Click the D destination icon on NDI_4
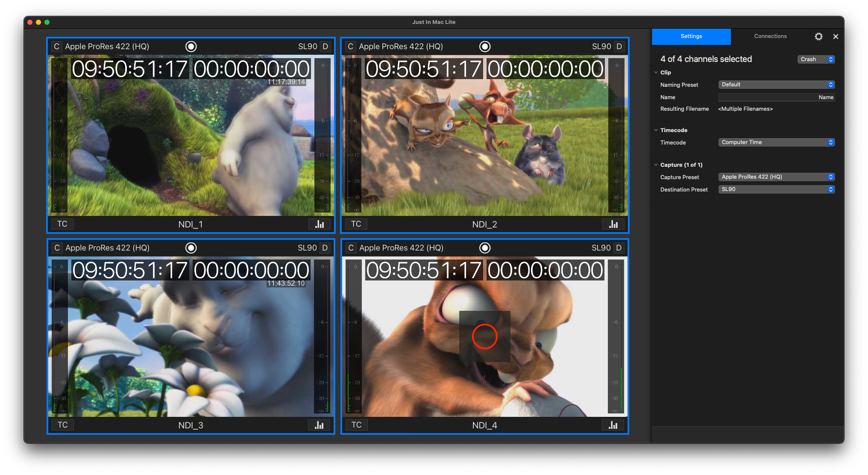The height and width of the screenshot is (475, 868). pyautogui.click(x=619, y=248)
